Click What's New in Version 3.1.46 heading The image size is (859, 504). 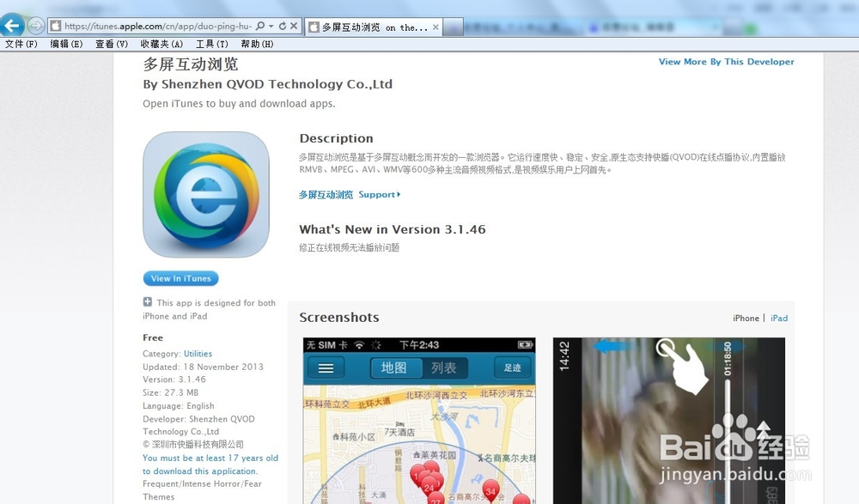coord(393,229)
